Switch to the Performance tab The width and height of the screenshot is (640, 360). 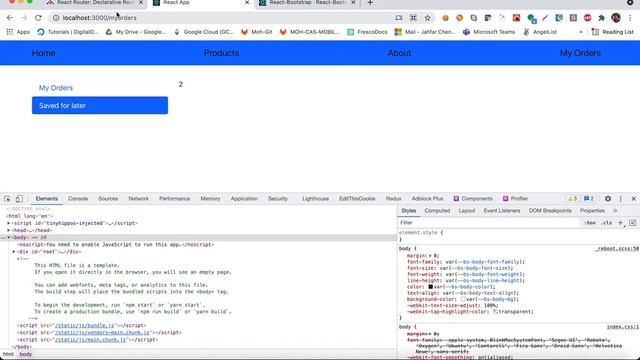point(174,199)
